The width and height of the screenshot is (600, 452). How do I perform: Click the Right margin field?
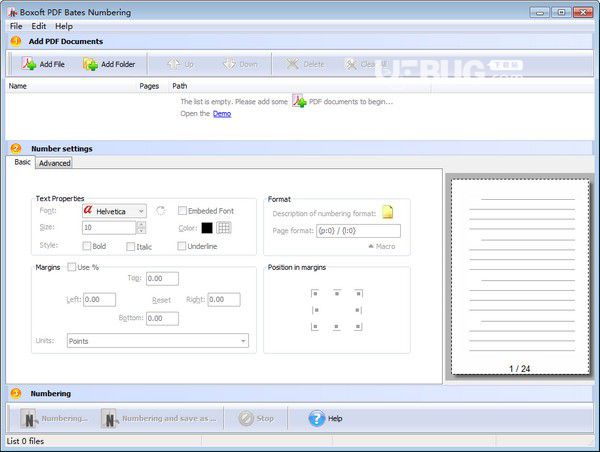point(224,299)
